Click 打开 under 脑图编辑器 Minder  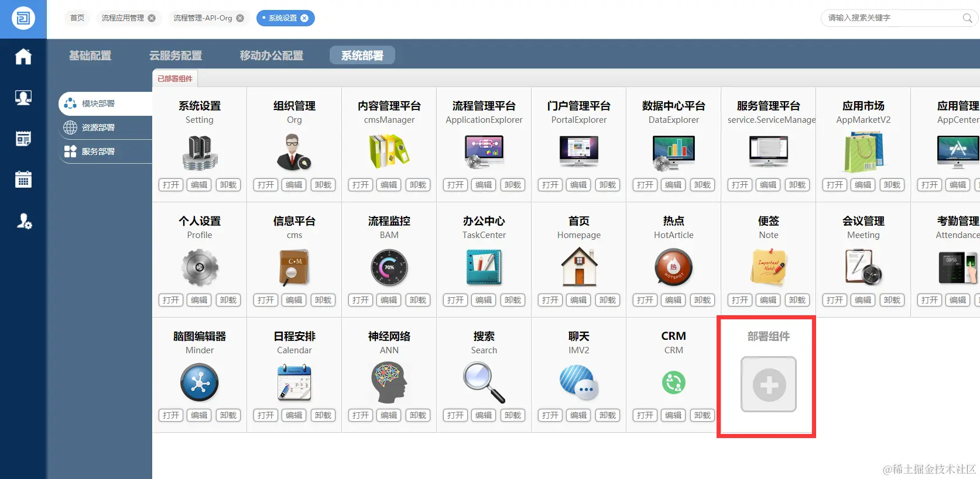click(x=171, y=415)
